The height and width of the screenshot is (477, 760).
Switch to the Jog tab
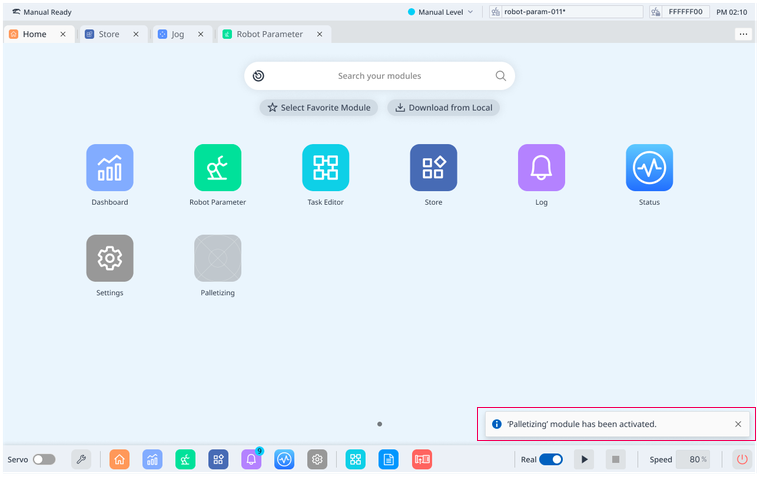(x=177, y=34)
